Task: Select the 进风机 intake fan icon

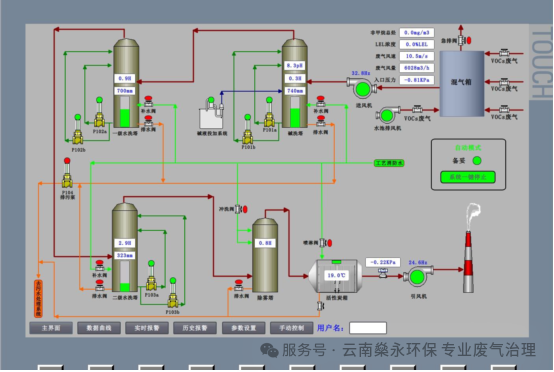Action: pyautogui.click(x=362, y=88)
